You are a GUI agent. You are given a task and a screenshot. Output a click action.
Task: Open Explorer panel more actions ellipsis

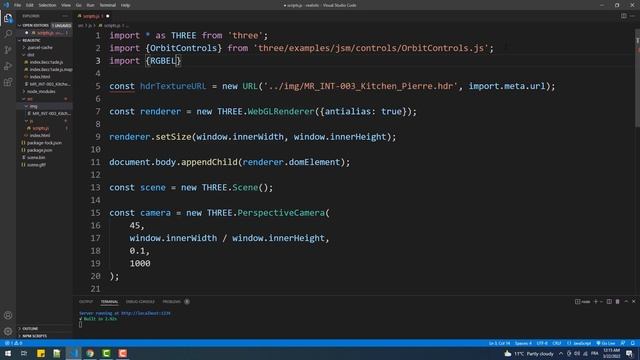coord(65,16)
